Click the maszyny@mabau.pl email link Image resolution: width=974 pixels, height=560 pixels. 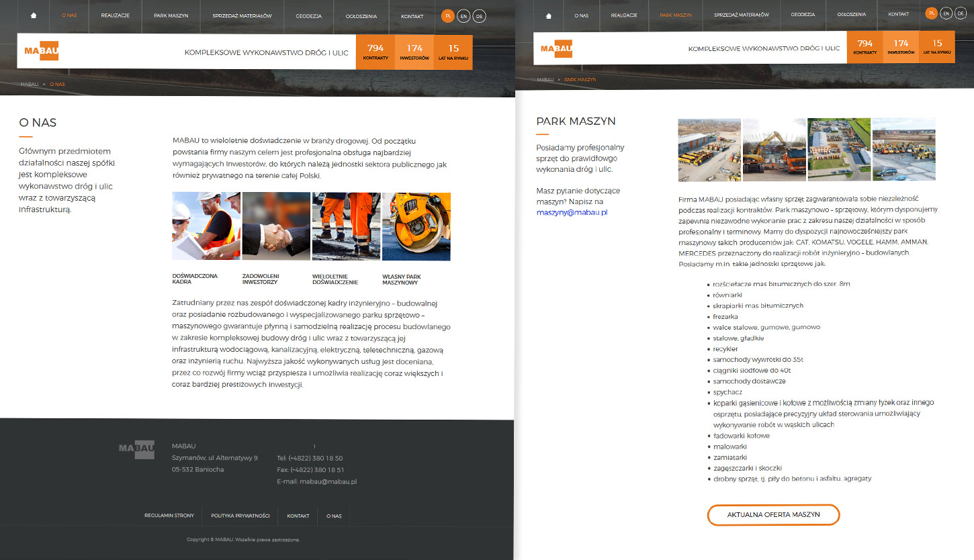click(x=572, y=212)
